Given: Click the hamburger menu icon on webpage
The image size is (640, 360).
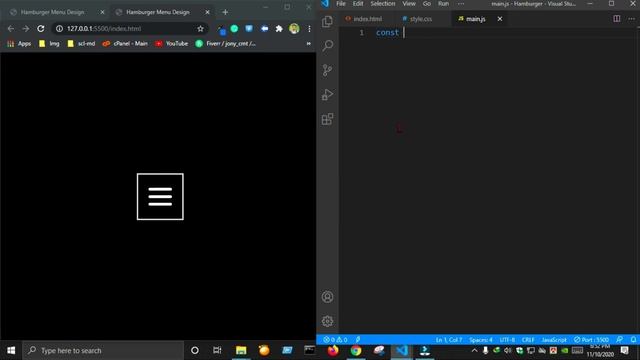Looking at the screenshot, I should pos(160,196).
